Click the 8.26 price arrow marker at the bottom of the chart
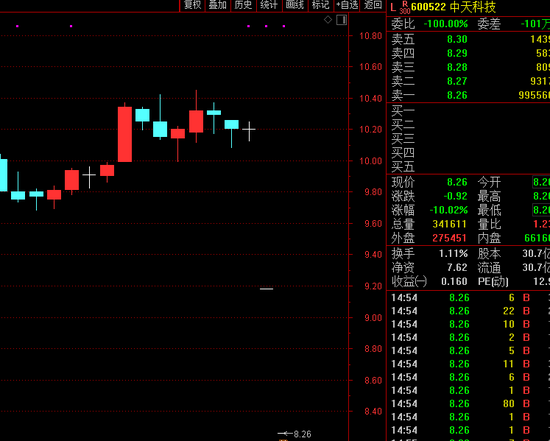The height and width of the screenshot is (441, 550). [294, 434]
